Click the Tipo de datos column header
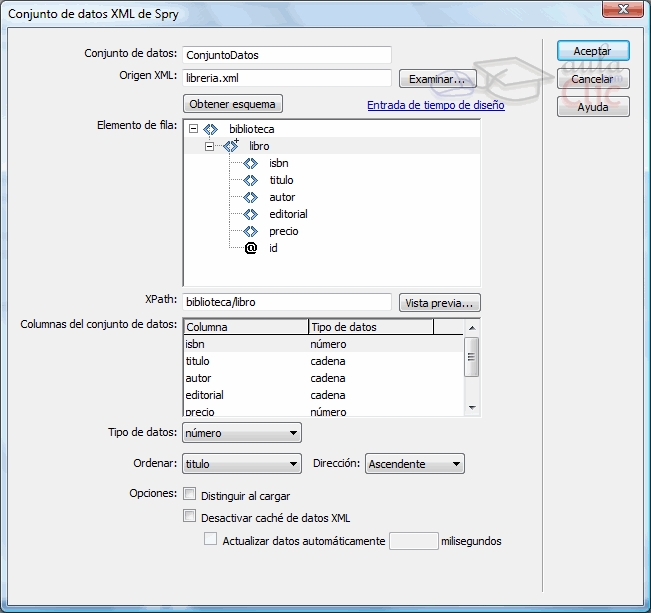Viewport: 651px width, 613px height. point(371,327)
